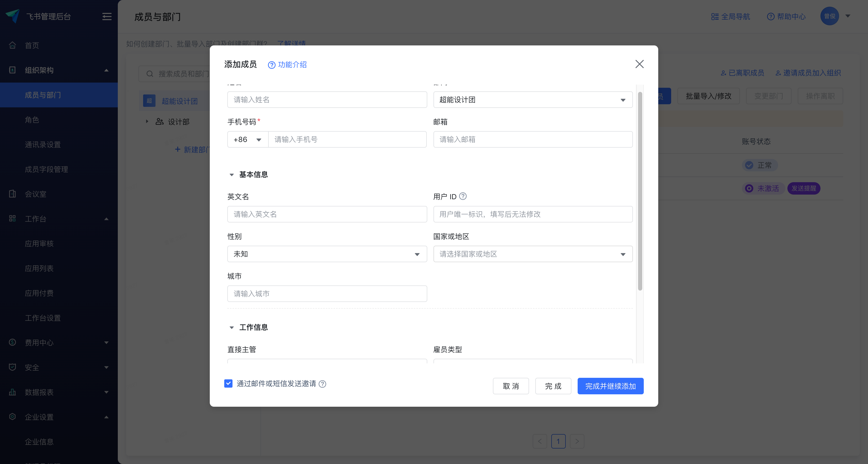Image resolution: width=868 pixels, height=464 pixels.
Task: Open the 部门 dropdown showing 超能设计团
Action: point(533,100)
